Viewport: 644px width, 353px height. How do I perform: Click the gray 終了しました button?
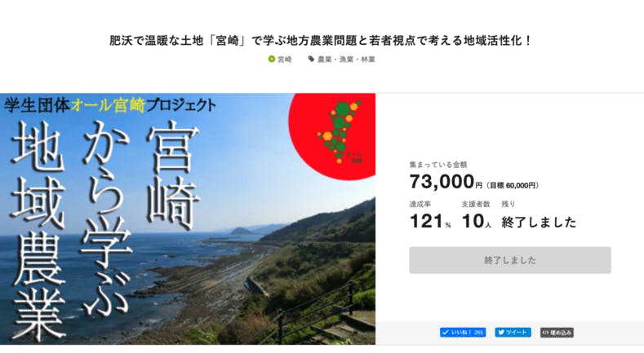pyautogui.click(x=510, y=260)
